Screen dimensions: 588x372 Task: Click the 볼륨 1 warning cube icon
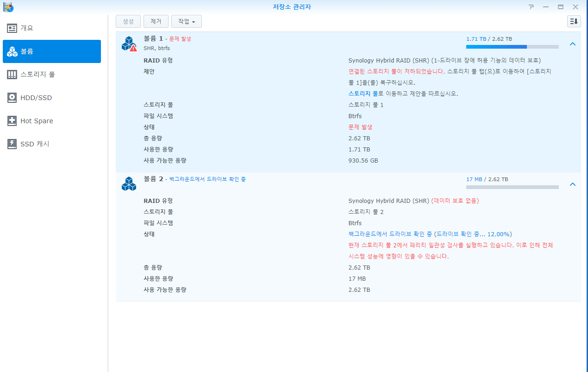[x=129, y=44]
